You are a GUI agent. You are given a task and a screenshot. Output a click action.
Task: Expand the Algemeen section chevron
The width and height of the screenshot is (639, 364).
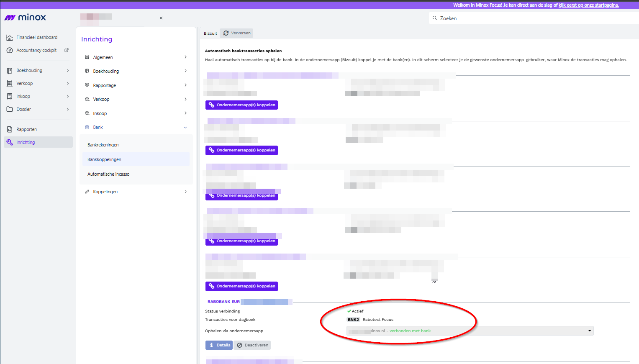[x=185, y=57]
